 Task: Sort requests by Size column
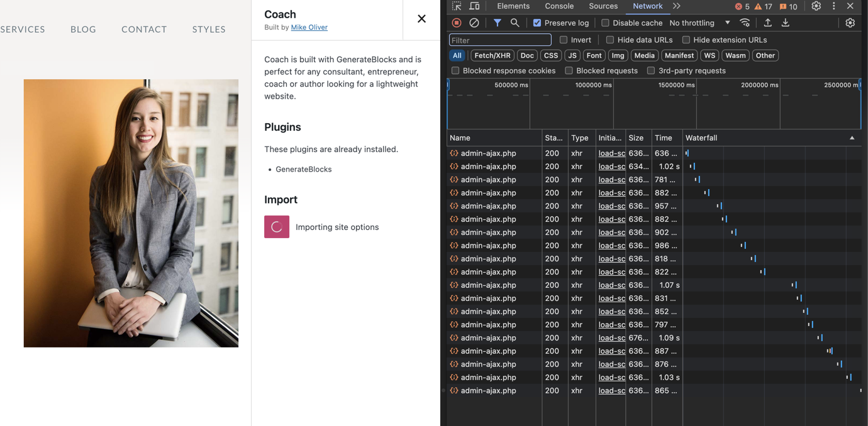638,138
